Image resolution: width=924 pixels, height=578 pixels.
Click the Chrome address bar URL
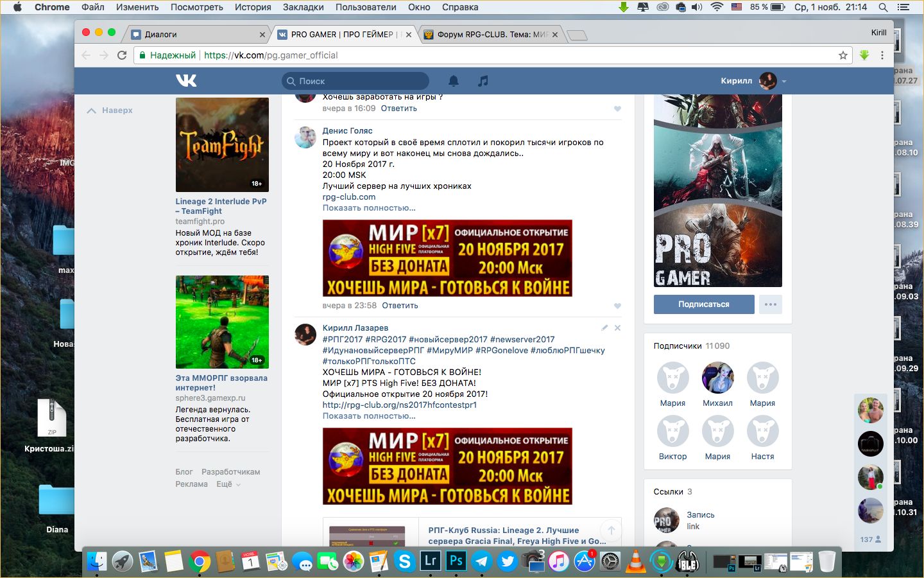[x=271, y=55]
